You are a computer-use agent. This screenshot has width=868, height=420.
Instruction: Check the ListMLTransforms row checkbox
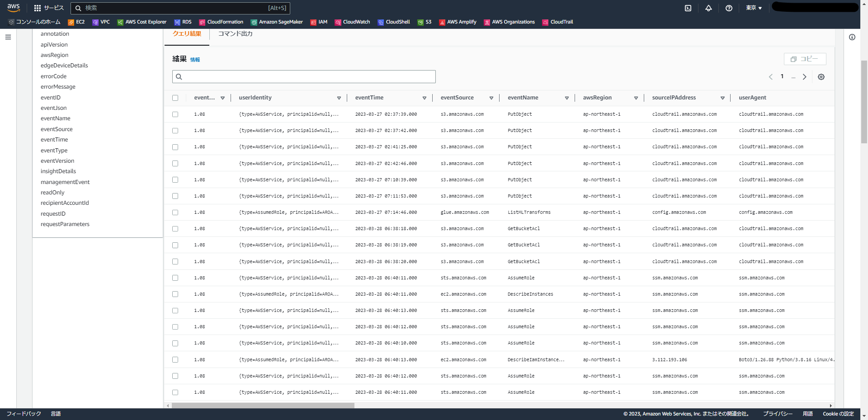[175, 212]
